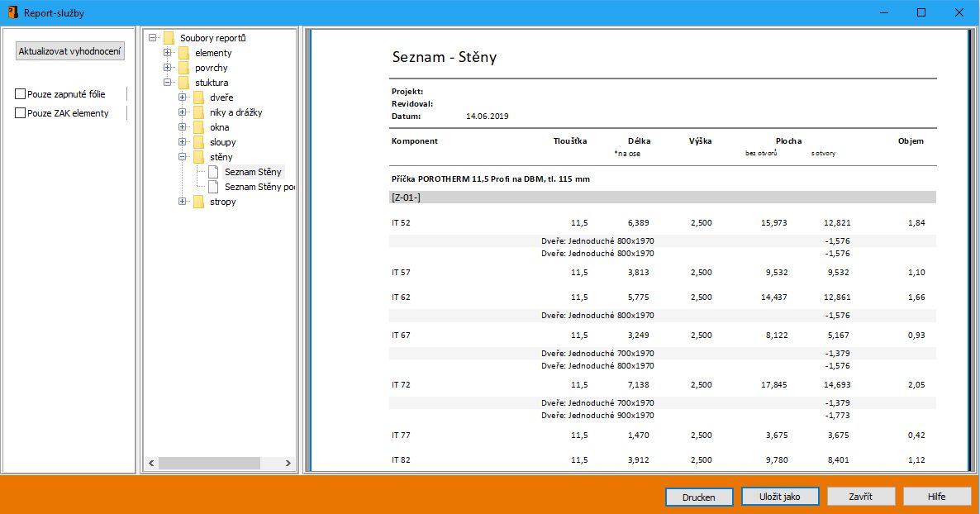
Task: Collapse the 'stuktura' tree node
Action: coord(168,83)
